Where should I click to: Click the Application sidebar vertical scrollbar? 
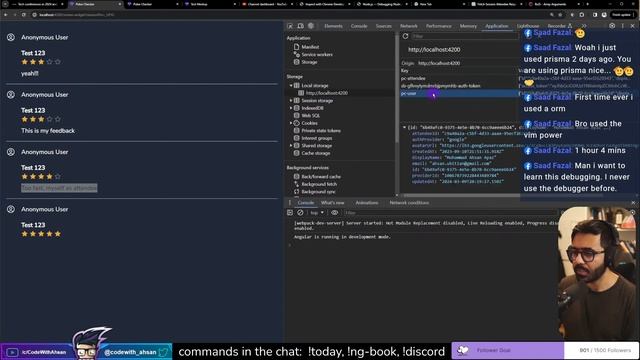click(x=397, y=88)
